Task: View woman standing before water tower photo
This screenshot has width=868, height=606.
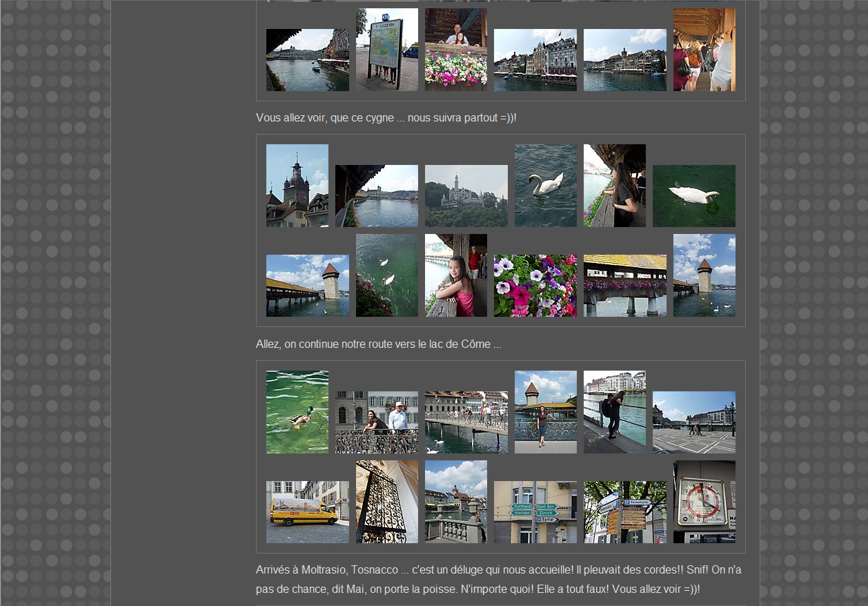Action: [545, 412]
